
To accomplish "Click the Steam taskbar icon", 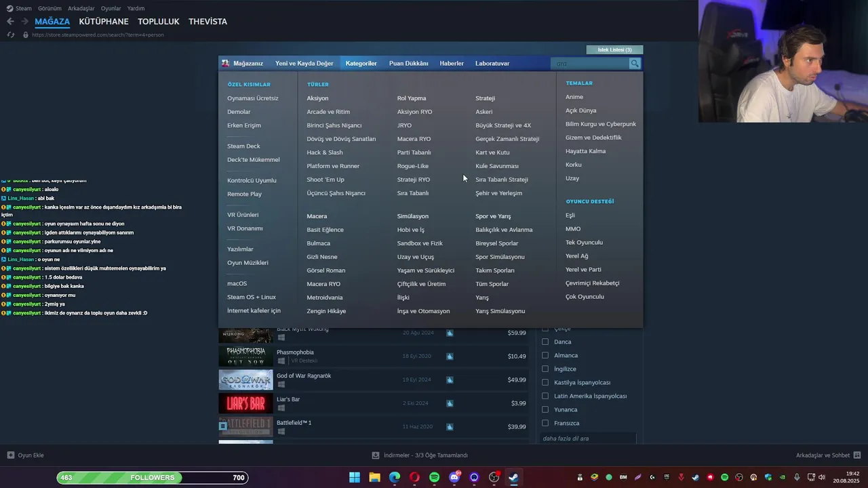I will click(x=514, y=477).
